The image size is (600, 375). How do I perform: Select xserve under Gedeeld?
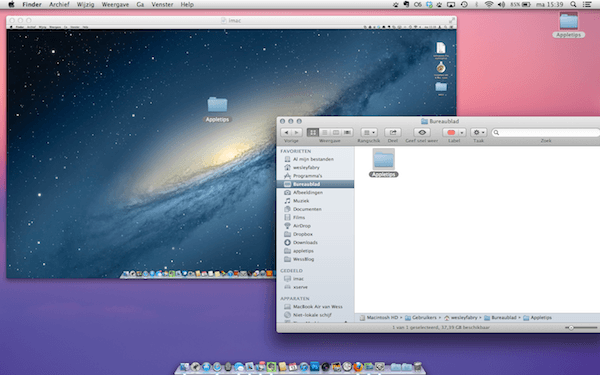pyautogui.click(x=300, y=287)
